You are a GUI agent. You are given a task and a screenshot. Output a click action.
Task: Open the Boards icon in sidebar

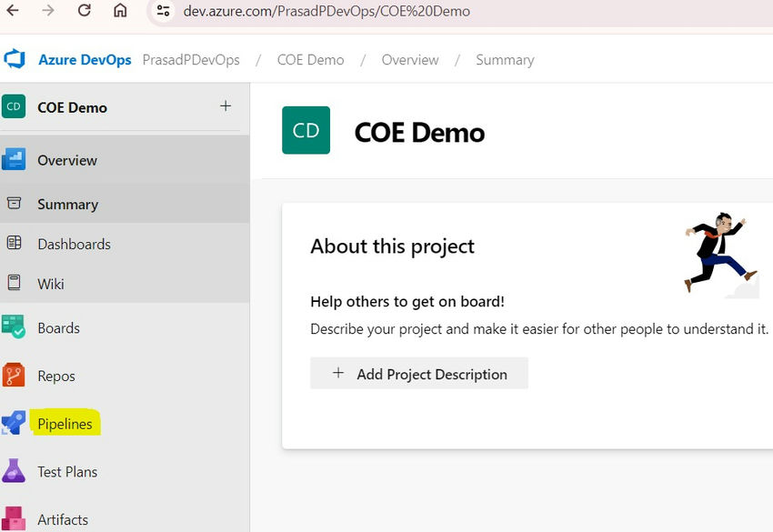[x=14, y=326]
